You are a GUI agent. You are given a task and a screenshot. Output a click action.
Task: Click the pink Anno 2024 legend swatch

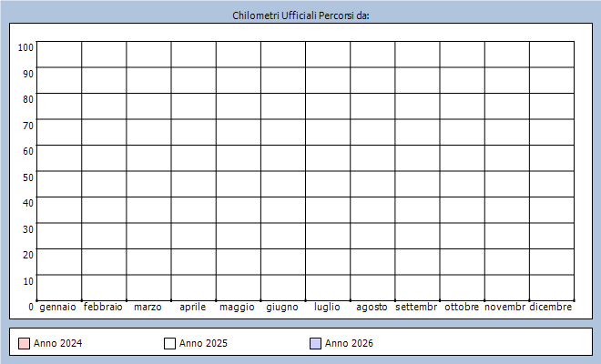(24, 344)
